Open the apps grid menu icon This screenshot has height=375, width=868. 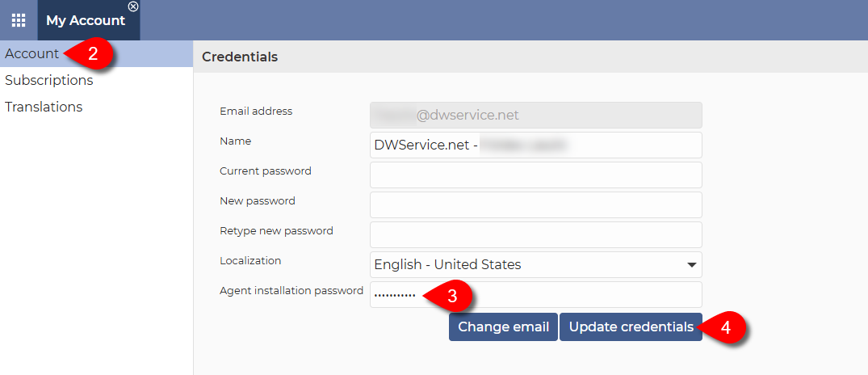[18, 20]
